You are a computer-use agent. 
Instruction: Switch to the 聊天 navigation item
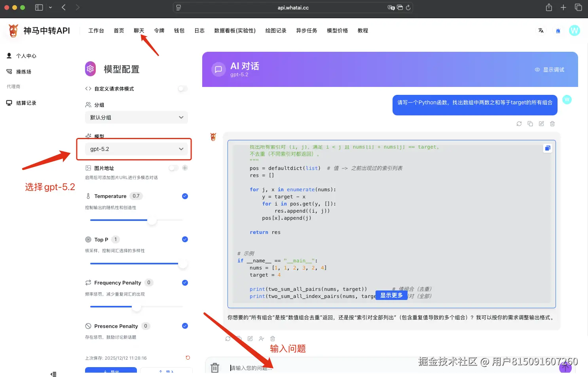click(139, 30)
